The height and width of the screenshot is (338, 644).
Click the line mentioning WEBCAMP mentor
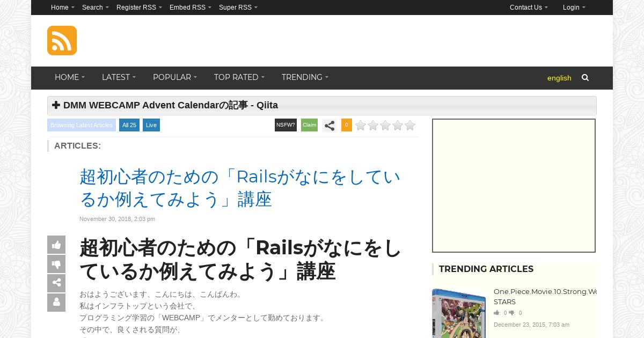click(203, 318)
